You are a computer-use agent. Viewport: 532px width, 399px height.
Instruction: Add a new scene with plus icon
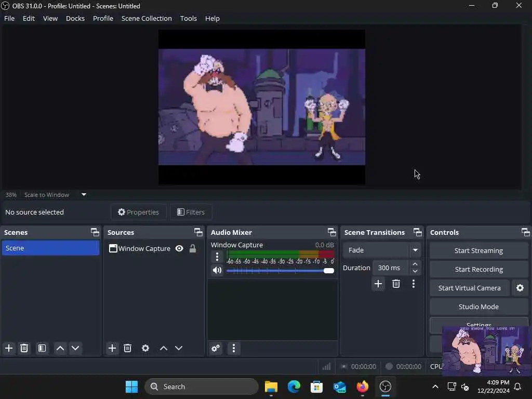pos(9,348)
